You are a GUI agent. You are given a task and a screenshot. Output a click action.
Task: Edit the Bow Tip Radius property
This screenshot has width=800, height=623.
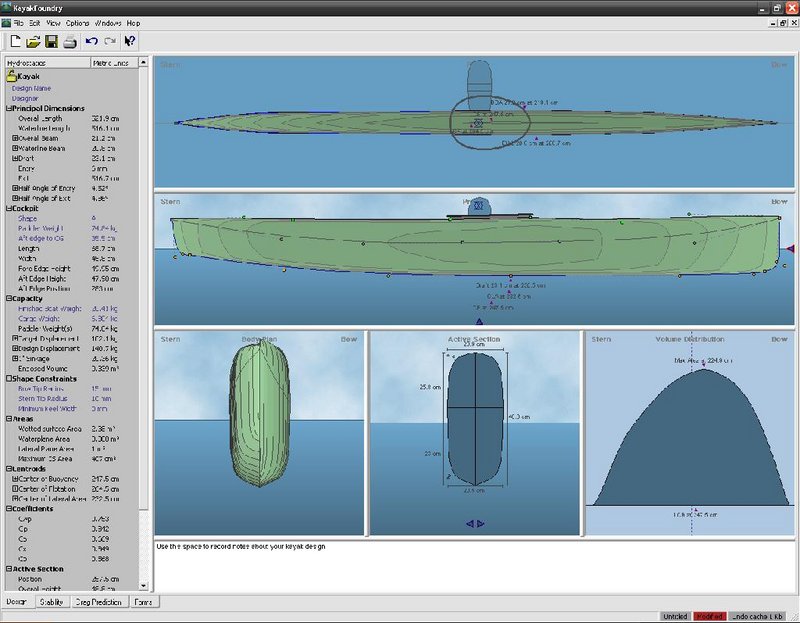[72, 388]
